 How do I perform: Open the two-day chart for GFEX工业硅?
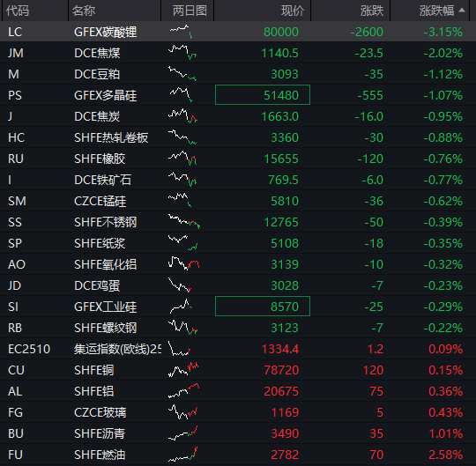click(x=182, y=307)
